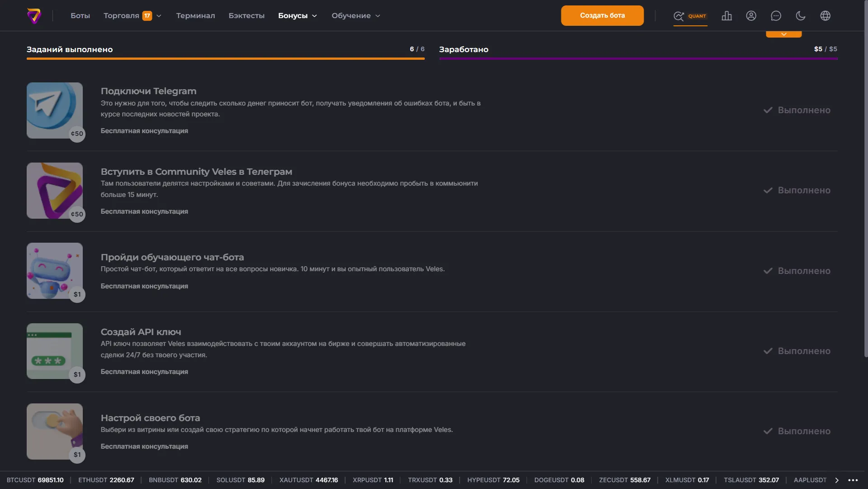
Task: Click the Community Veles task thumbnail
Action: (55, 191)
